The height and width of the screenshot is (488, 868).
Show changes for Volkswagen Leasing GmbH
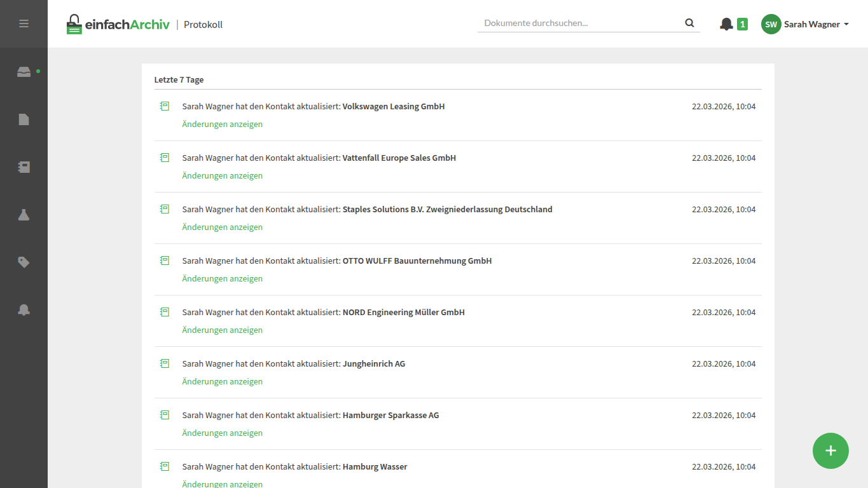click(x=222, y=124)
